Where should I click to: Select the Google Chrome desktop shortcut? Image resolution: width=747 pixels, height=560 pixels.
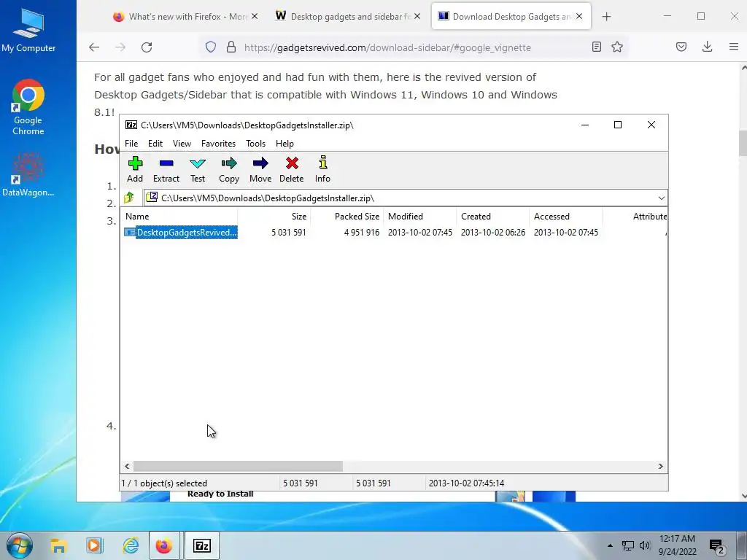[28, 108]
